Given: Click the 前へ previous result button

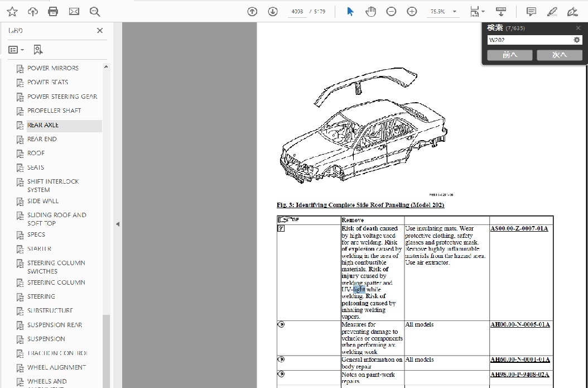Looking at the screenshot, I should point(509,55).
